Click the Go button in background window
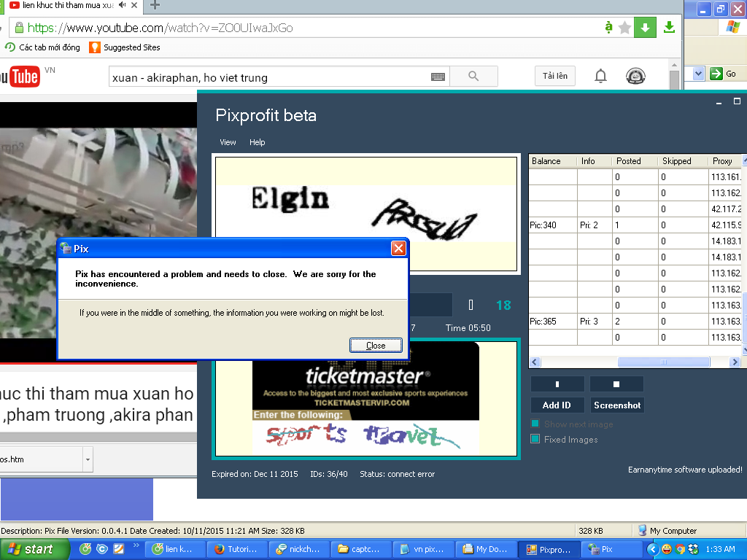The image size is (747, 560). [724, 74]
